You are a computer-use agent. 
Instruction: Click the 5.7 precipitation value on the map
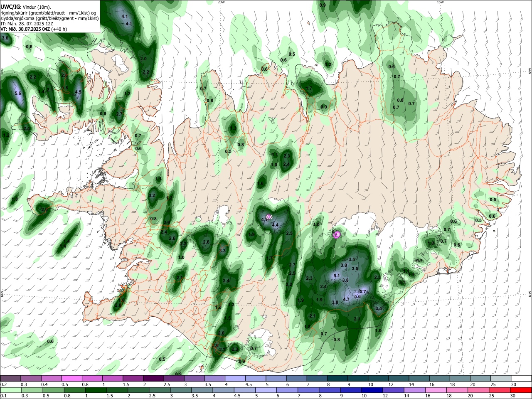[363, 292]
